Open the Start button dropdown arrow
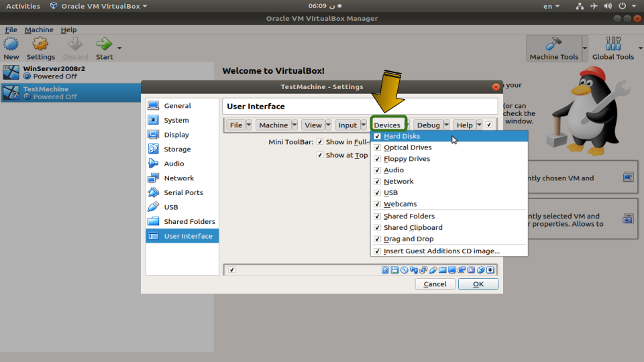 coord(119,48)
